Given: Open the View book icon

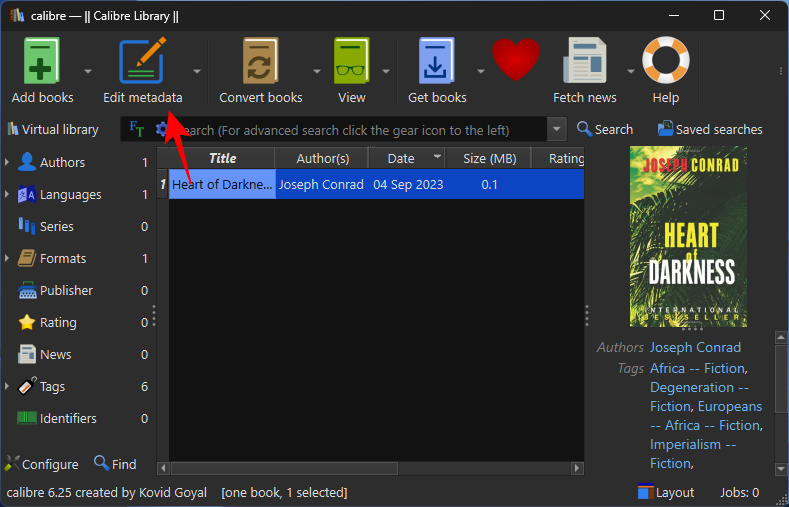Looking at the screenshot, I should [x=351, y=60].
